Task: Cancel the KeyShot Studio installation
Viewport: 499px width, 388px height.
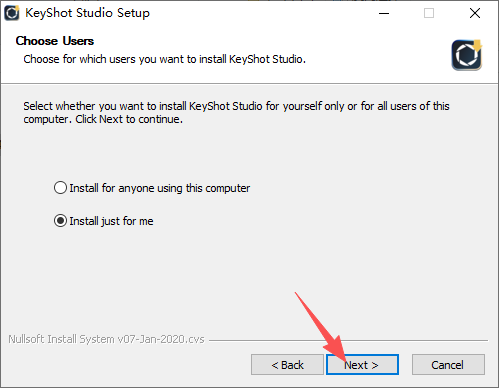Action: point(448,365)
